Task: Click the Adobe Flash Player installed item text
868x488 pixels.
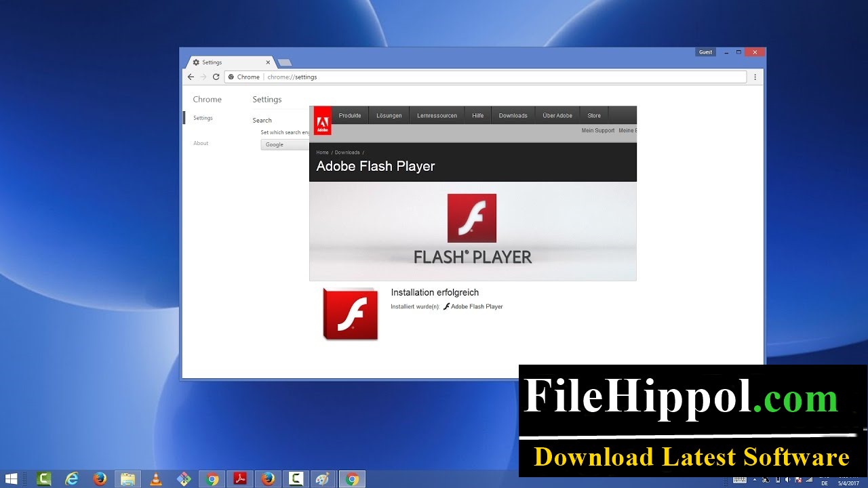Action: [477, 306]
